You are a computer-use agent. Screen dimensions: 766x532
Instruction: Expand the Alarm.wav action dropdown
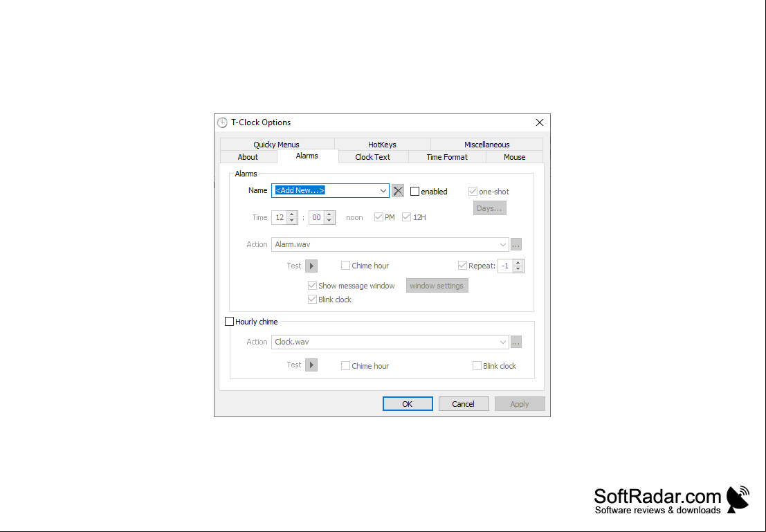[x=502, y=244]
